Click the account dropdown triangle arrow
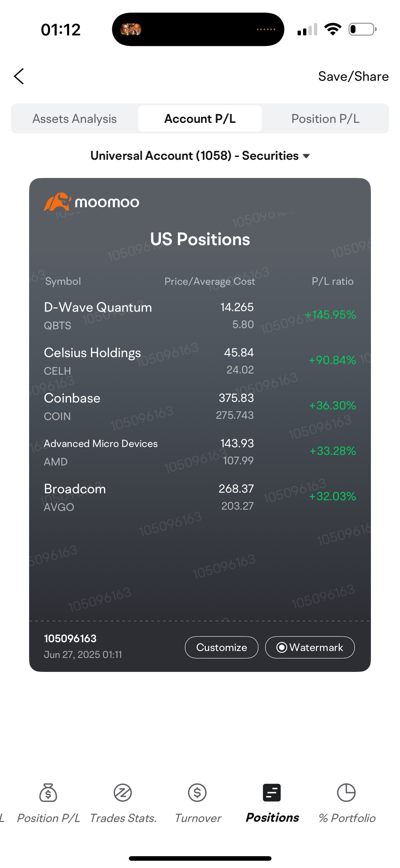Image resolution: width=400 pixels, height=868 pixels. pos(306,156)
